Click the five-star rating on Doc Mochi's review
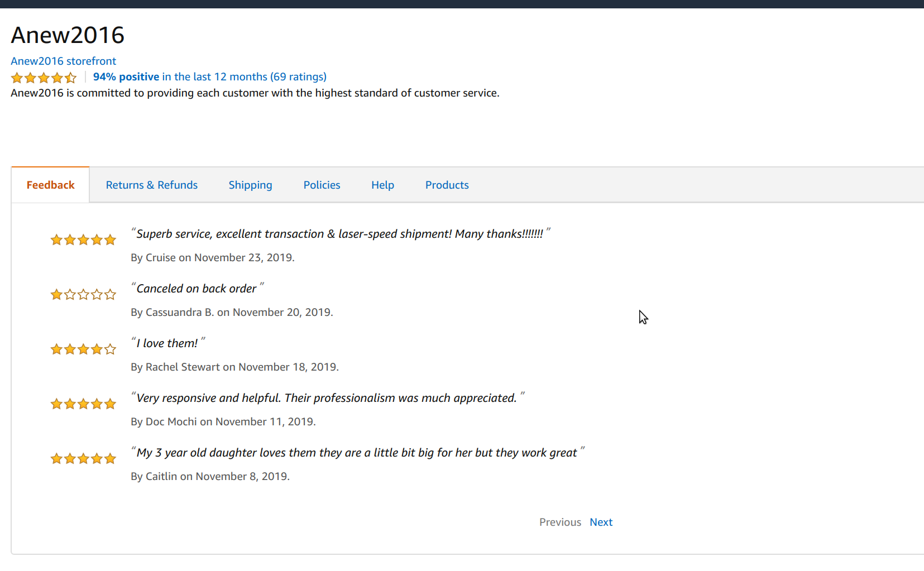The image size is (924, 571). coord(83,404)
